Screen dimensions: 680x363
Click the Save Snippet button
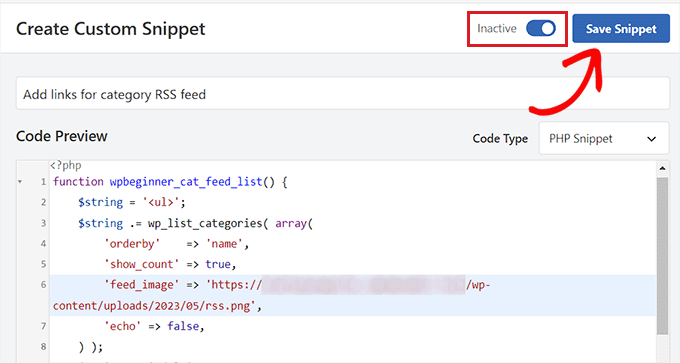pyautogui.click(x=621, y=29)
